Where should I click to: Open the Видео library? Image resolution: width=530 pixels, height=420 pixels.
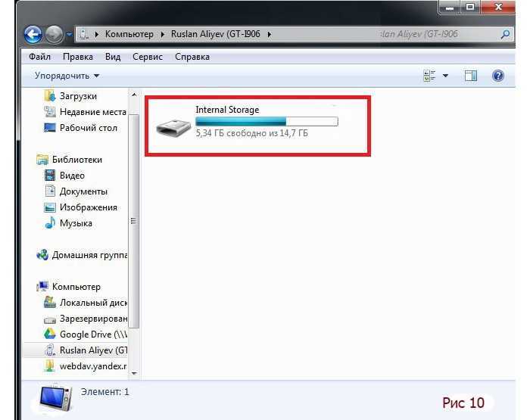coord(72,176)
